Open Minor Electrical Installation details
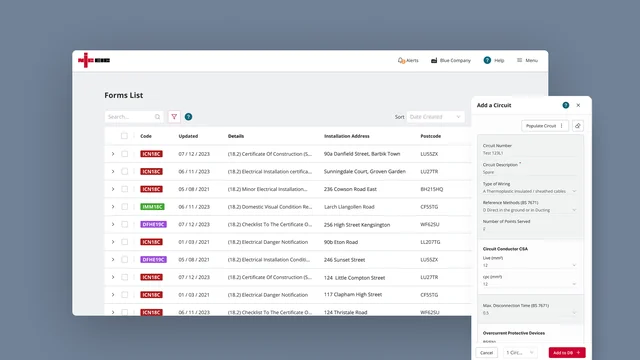The height and width of the screenshot is (360, 640). click(267, 189)
